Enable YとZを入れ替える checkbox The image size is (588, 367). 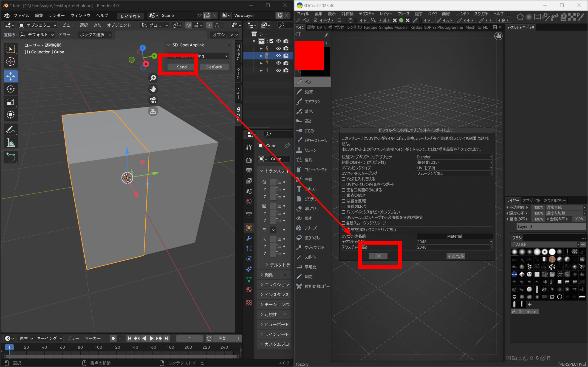(344, 179)
